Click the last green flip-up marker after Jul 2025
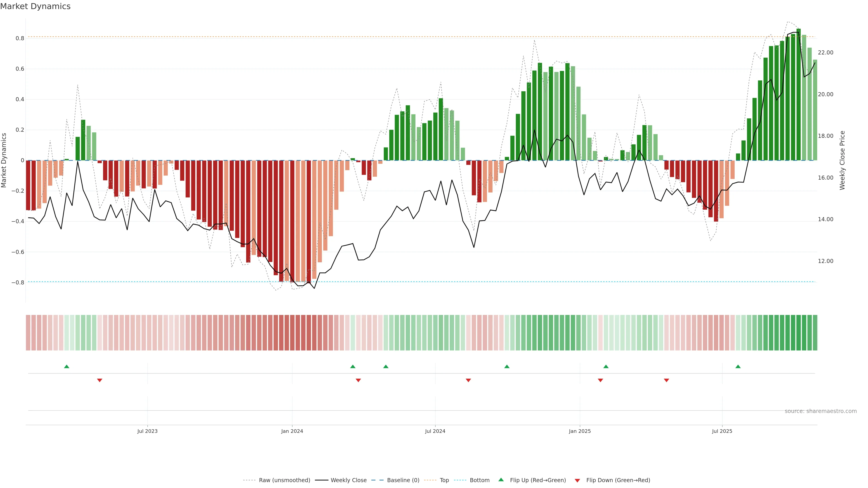Viewport: 868px width, 488px height. coord(738,366)
